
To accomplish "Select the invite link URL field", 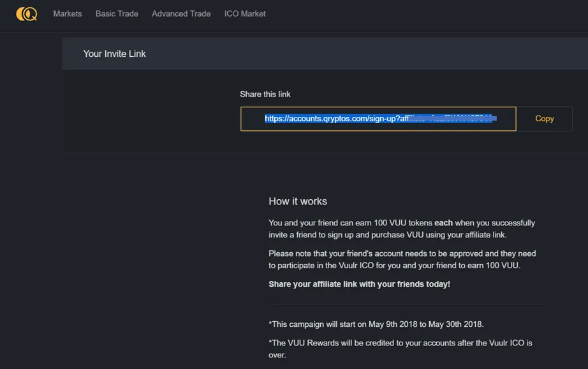I will tap(378, 119).
